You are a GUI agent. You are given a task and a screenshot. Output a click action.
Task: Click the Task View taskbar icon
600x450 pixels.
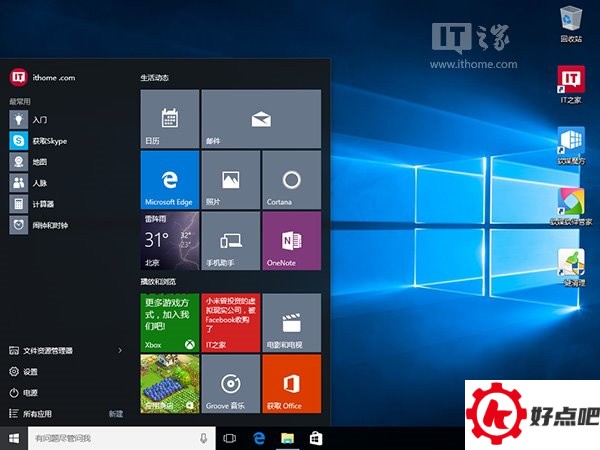click(x=229, y=438)
